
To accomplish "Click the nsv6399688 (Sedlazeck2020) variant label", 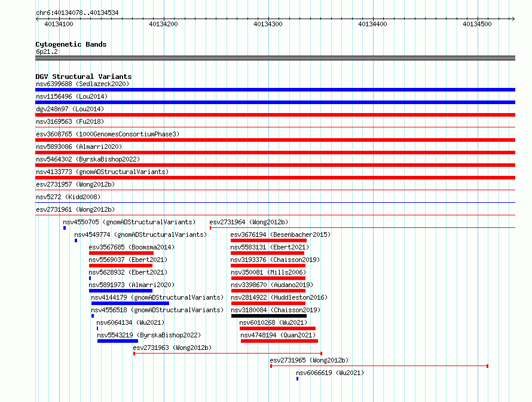I will [82, 84].
